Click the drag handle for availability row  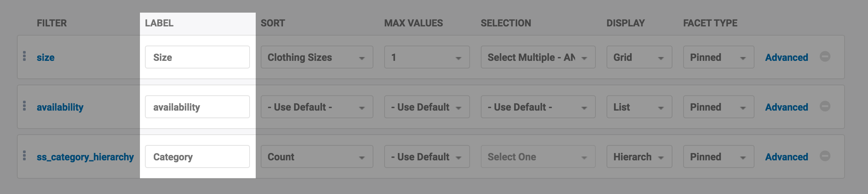[25, 106]
